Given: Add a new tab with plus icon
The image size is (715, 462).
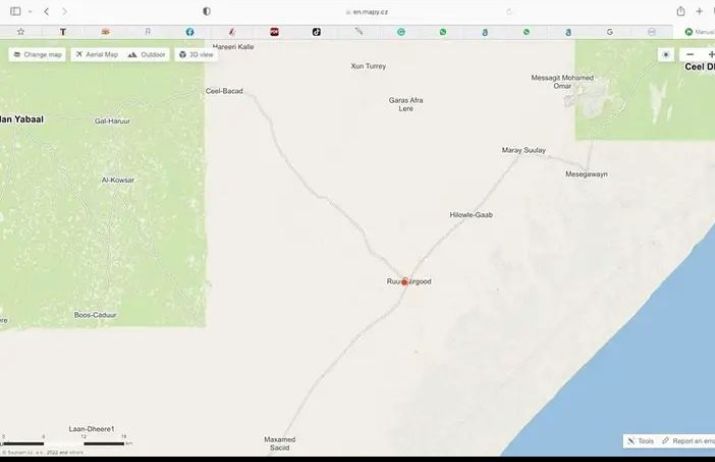Looking at the screenshot, I should click(699, 11).
